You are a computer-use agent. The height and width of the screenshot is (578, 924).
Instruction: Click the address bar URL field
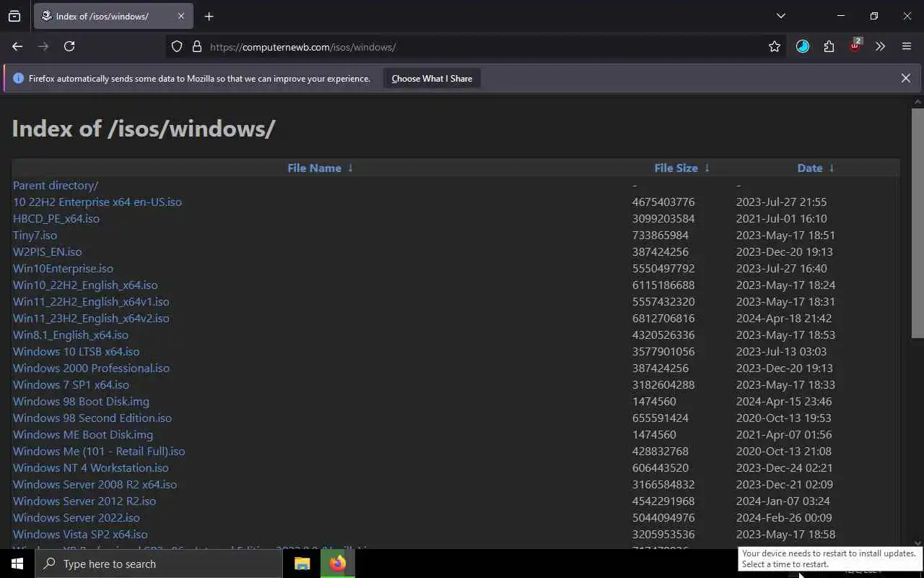tap(476, 47)
